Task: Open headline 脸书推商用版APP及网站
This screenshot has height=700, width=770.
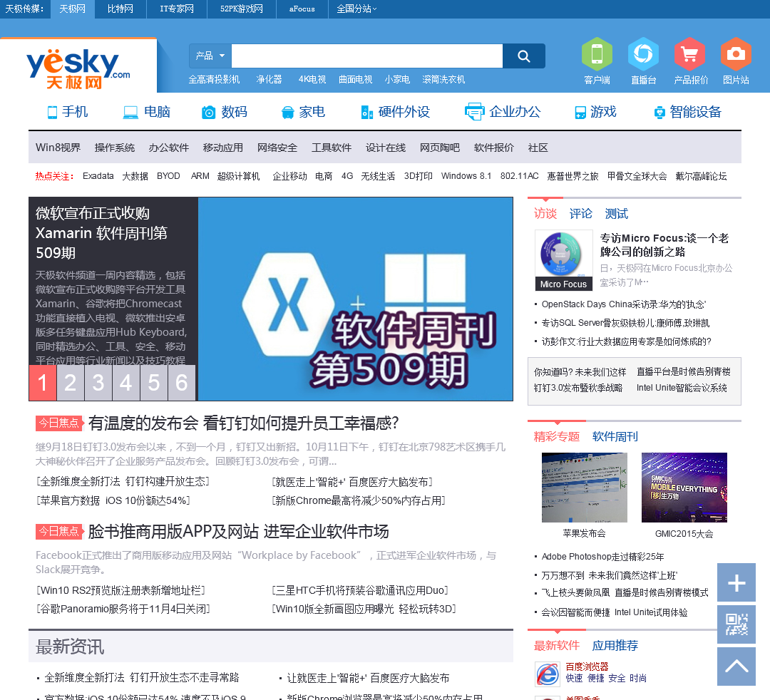Action: (238, 532)
